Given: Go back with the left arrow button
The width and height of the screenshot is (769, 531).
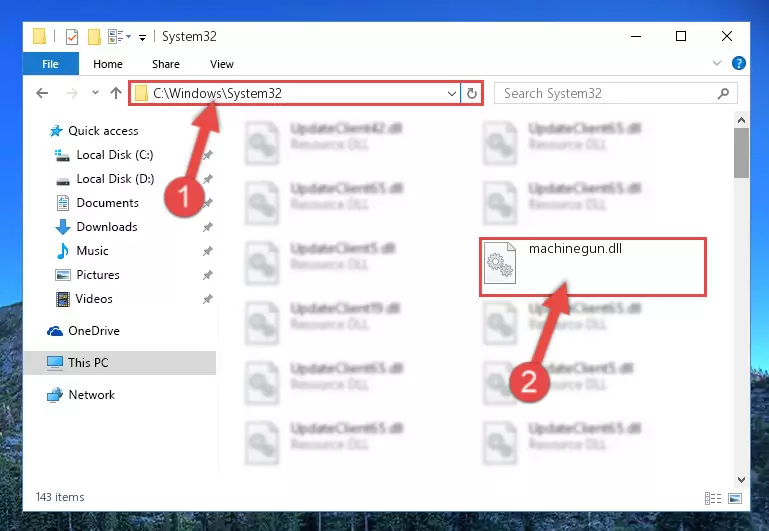Looking at the screenshot, I should click(42, 93).
